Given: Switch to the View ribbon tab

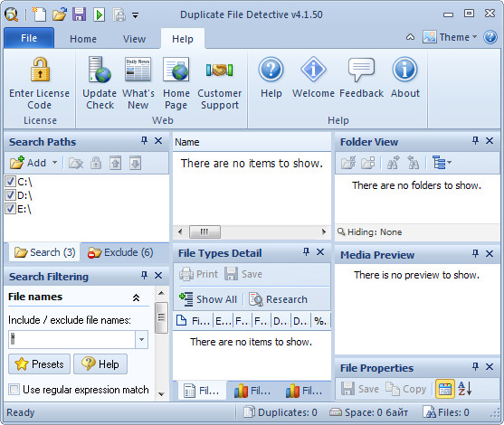Looking at the screenshot, I should (134, 39).
